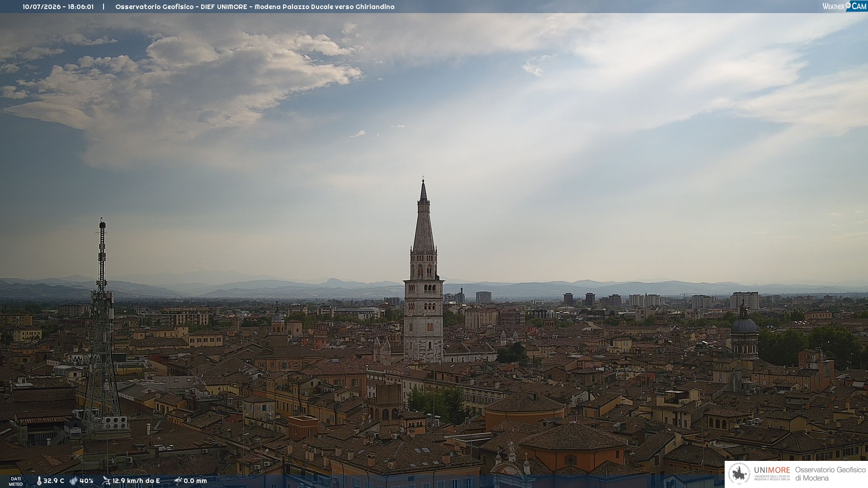Click the Ghirlandina tower in the image
This screenshot has height=488, width=868.
(424, 271)
